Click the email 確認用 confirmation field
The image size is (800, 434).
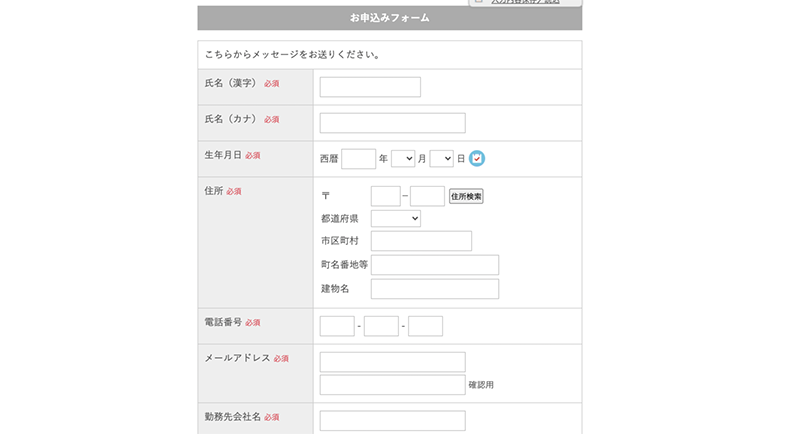pyautogui.click(x=392, y=385)
